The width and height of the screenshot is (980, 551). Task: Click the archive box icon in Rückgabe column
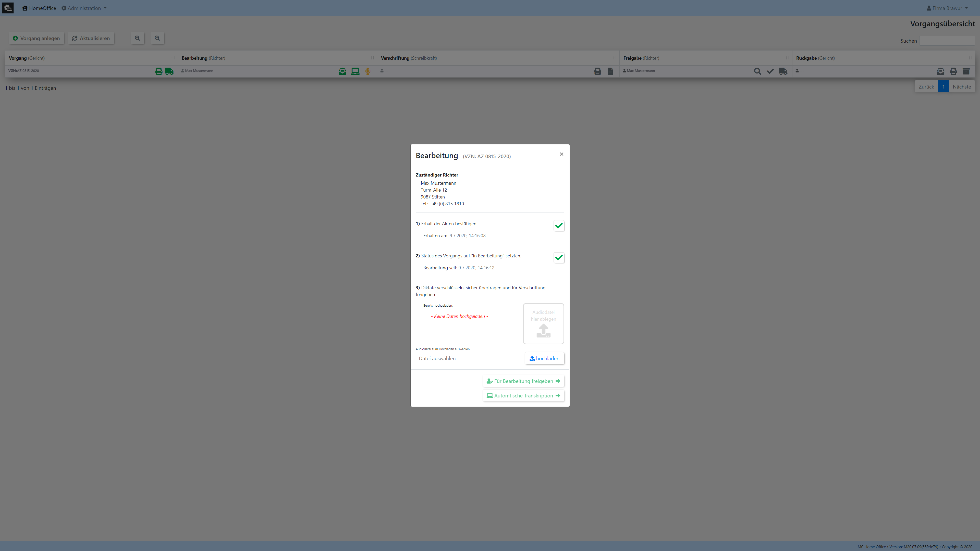pos(966,71)
